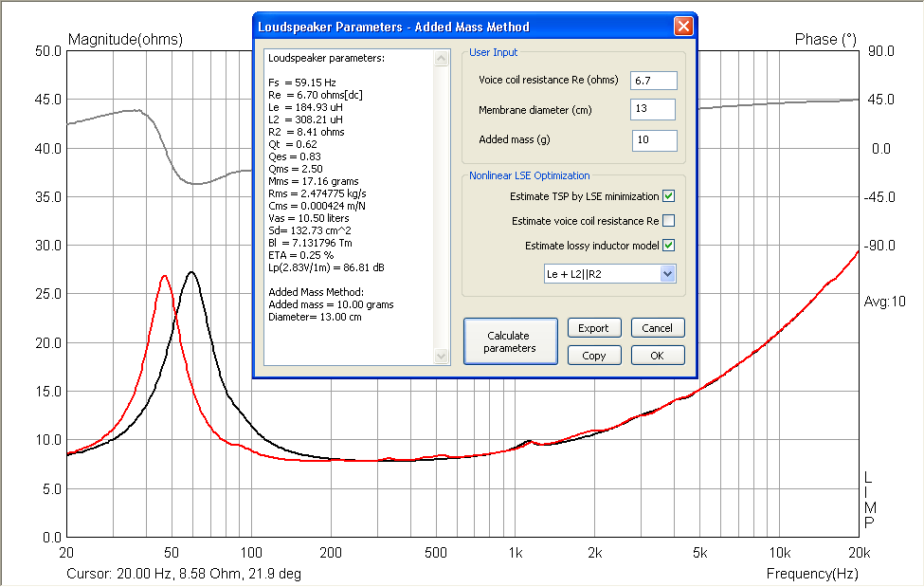Click the dropdown arrow of inductor model combo
Image resolution: width=924 pixels, height=587 pixels.
(667, 274)
